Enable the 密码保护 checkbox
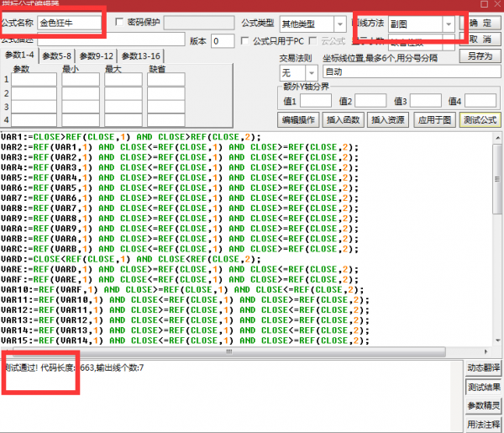This screenshot has height=433, width=504. pos(119,23)
